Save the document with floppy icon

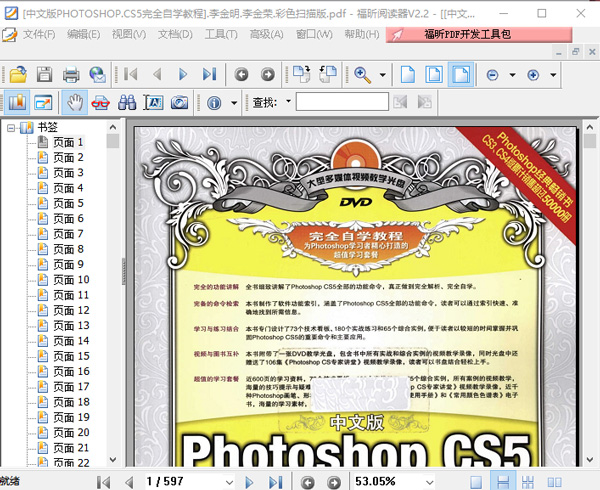[44, 74]
